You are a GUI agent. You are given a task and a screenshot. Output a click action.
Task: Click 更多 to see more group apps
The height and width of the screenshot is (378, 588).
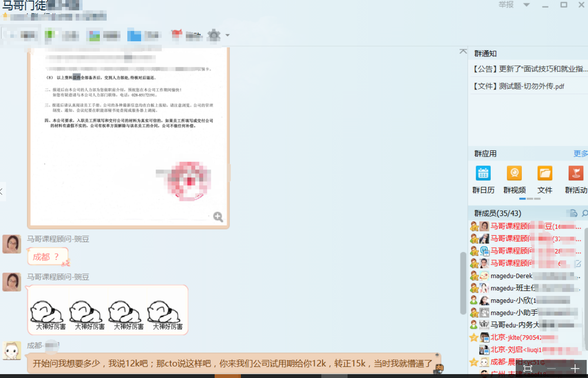coord(580,154)
